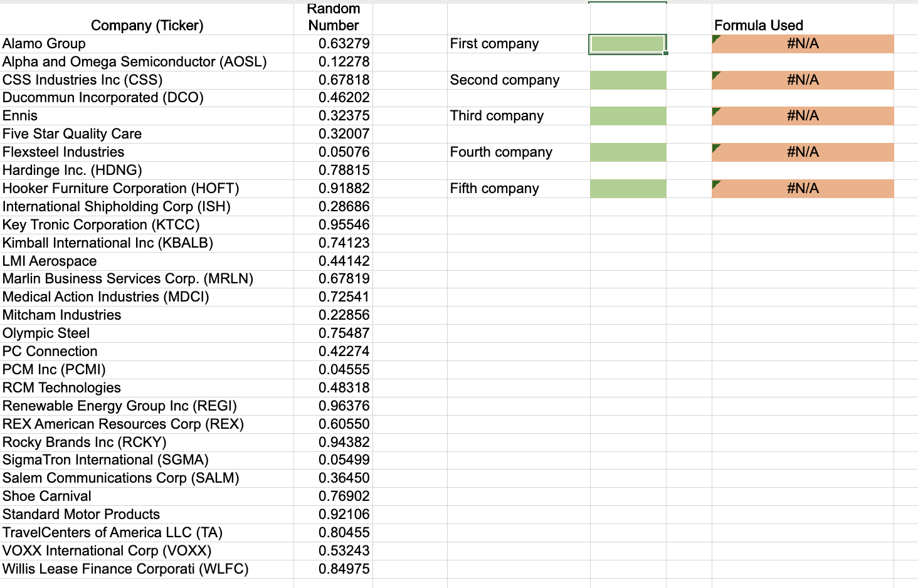Select REX American Resources Corp (REX) cell
Screen dimensions: 918x588
point(147,424)
